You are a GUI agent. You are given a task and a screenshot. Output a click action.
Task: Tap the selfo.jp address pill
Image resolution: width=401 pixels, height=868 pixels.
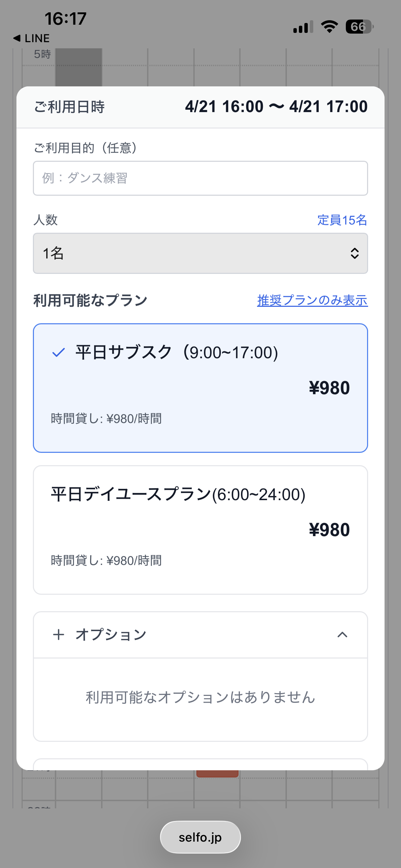pyautogui.click(x=200, y=837)
